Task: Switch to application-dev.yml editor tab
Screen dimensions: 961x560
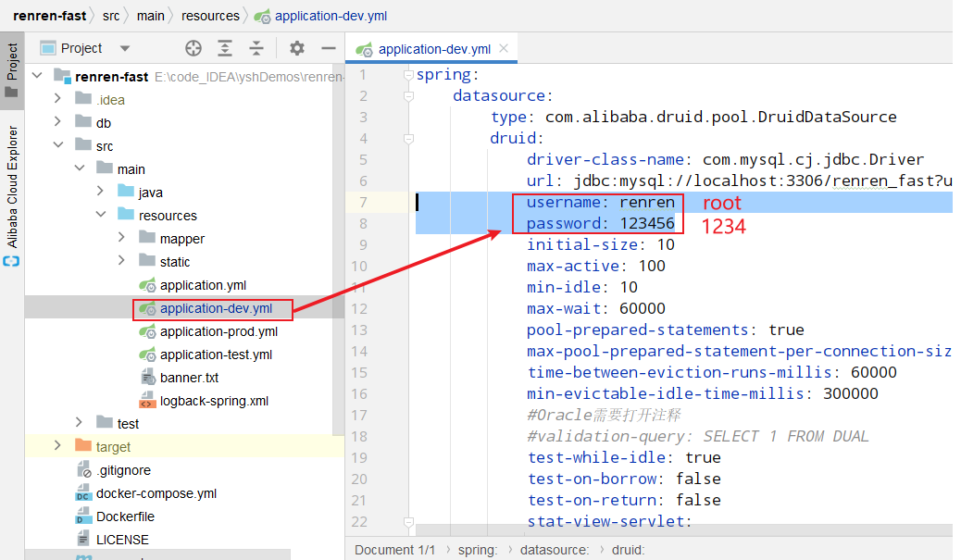Action: (x=434, y=49)
